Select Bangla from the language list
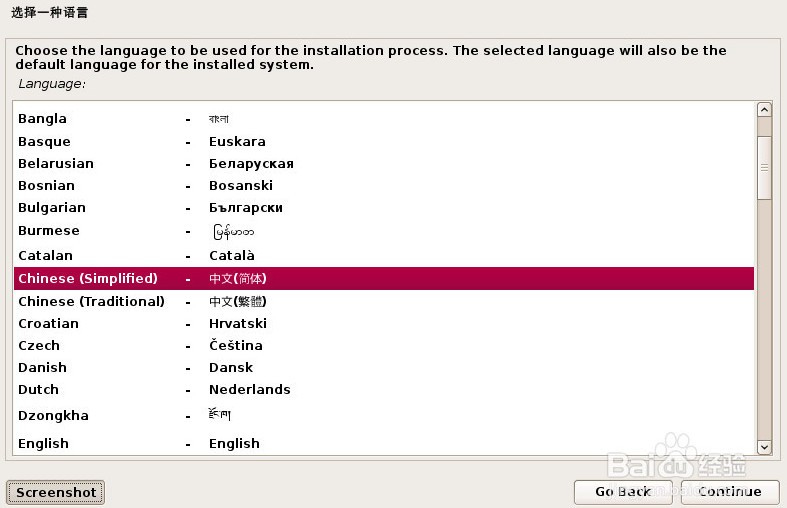Image resolution: width=787 pixels, height=508 pixels. [x=43, y=119]
